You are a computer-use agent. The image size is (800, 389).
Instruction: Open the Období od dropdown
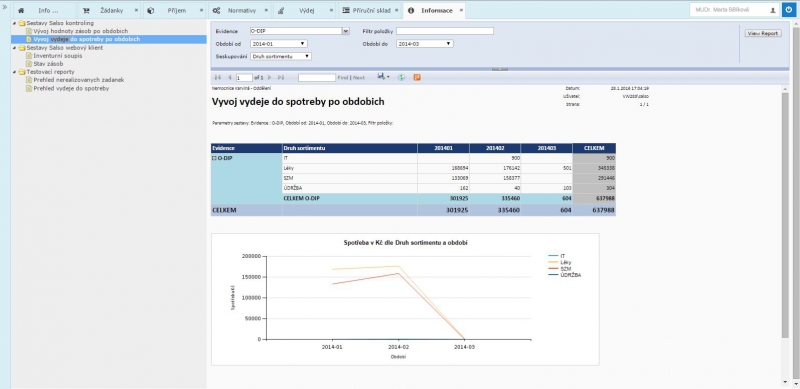tap(279, 44)
